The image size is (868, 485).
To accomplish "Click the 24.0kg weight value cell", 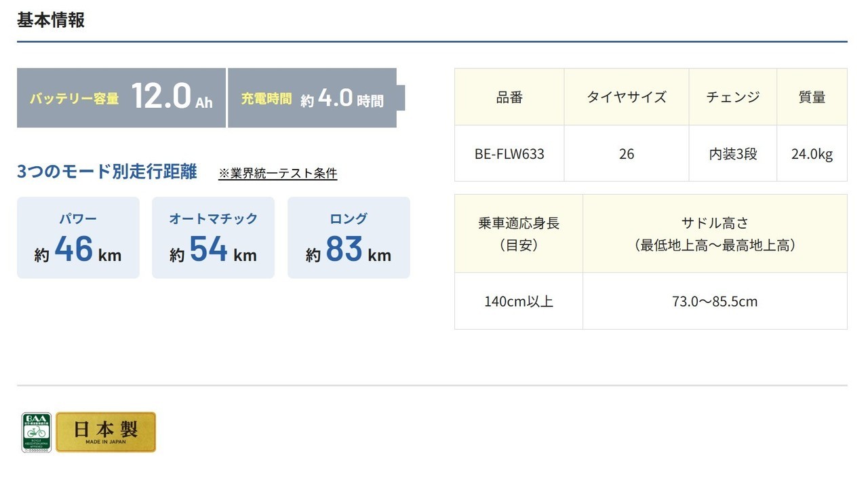I will pos(812,154).
